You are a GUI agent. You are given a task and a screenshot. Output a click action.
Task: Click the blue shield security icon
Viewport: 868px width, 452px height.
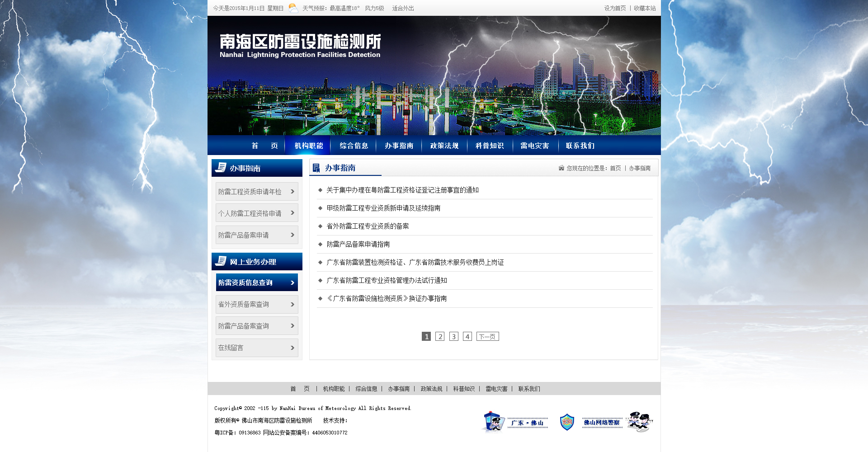[566, 422]
